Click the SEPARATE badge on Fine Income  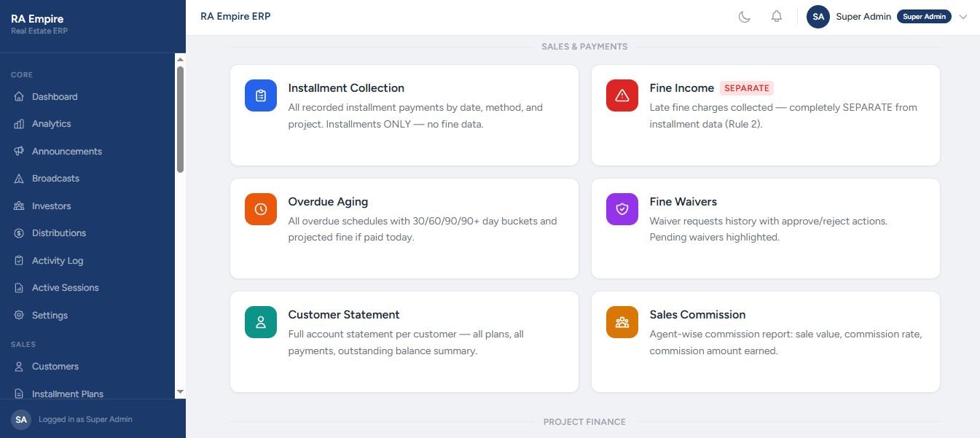pyautogui.click(x=747, y=88)
